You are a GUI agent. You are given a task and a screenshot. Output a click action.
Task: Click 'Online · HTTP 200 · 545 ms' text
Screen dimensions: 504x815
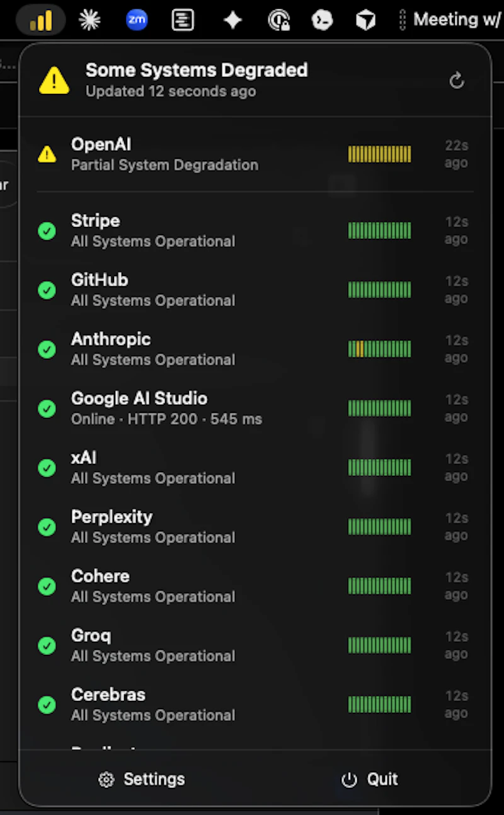[167, 419]
